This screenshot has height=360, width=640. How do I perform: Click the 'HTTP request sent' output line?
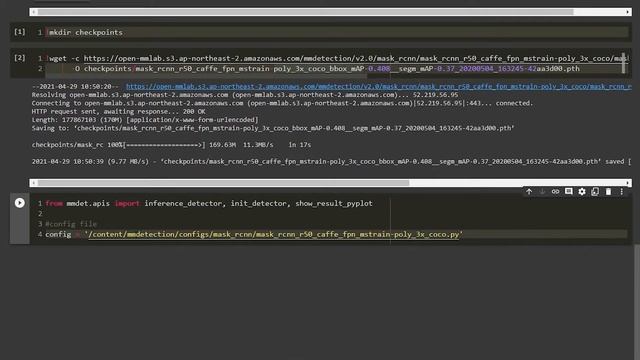tap(118, 111)
